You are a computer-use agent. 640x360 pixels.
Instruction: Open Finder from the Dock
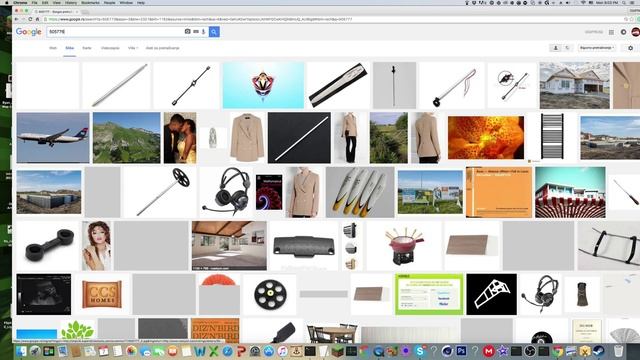[x=21, y=351]
